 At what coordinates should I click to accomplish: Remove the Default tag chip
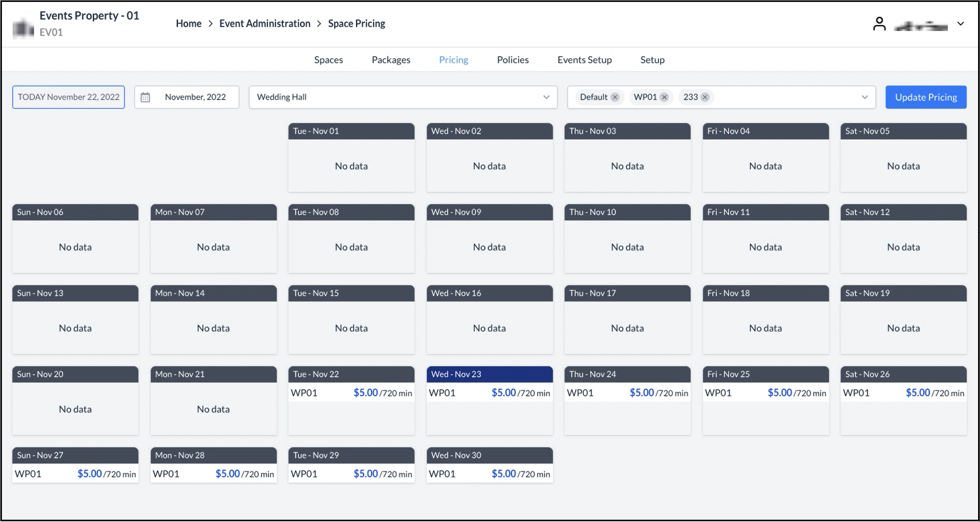[x=615, y=97]
